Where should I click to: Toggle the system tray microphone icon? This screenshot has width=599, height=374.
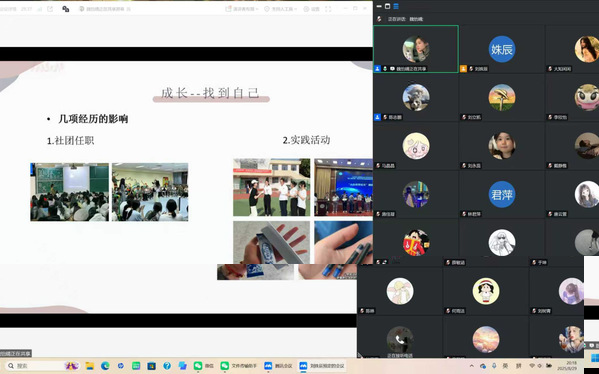tap(494, 366)
